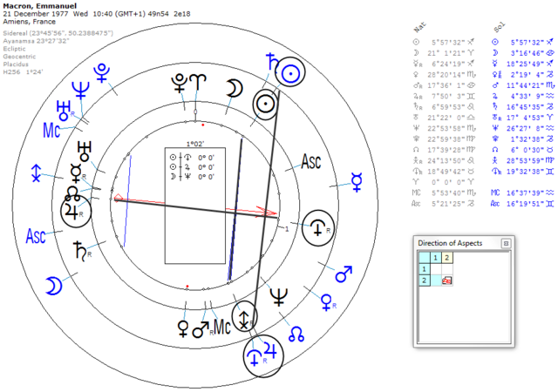Click the 'Nat' column header in positions table

click(420, 27)
